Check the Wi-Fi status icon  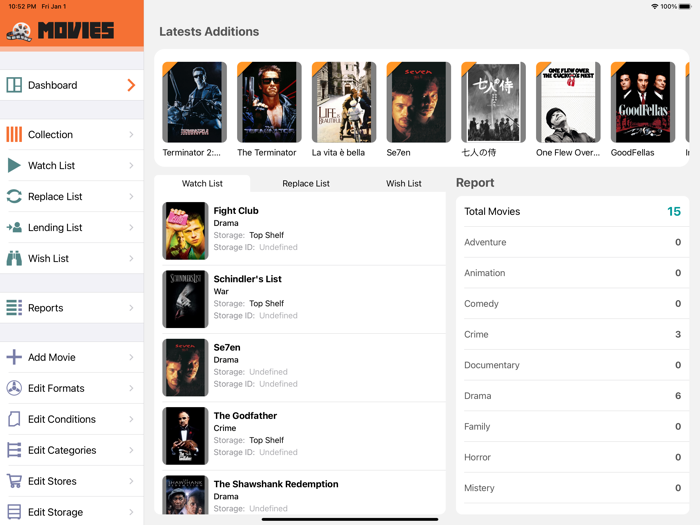click(654, 6)
